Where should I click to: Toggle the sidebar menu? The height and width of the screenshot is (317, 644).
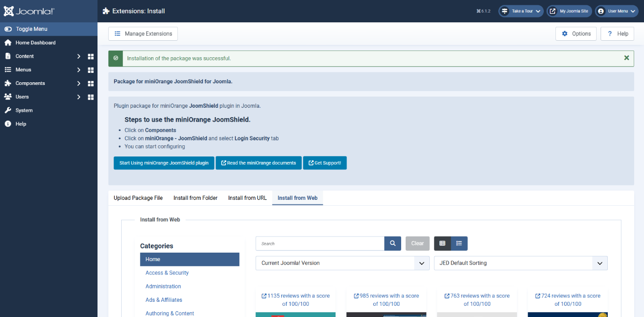click(49, 29)
